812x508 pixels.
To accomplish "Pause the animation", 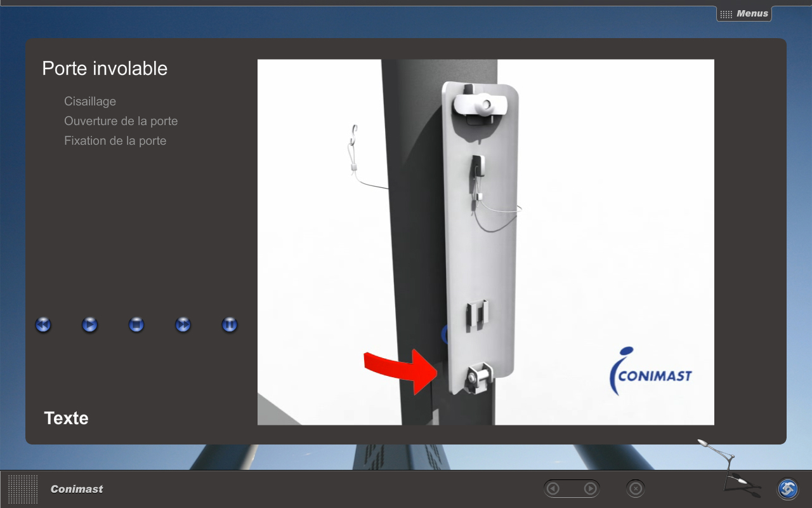I will (x=230, y=325).
